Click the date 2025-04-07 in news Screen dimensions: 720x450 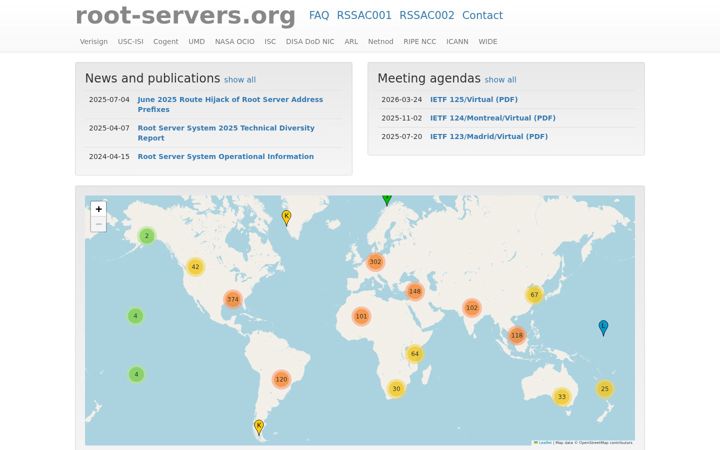(109, 128)
